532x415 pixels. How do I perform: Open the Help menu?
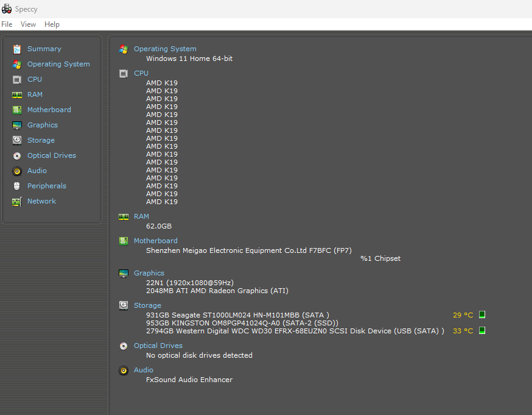52,24
